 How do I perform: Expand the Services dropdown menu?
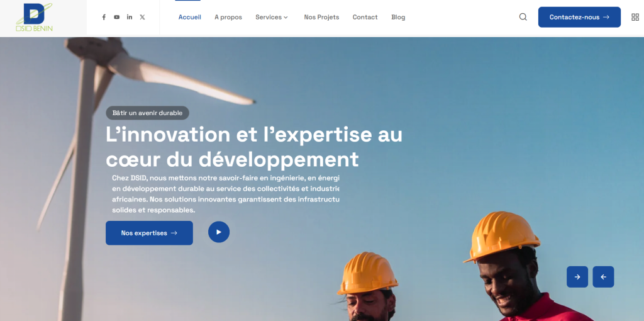pos(272,17)
